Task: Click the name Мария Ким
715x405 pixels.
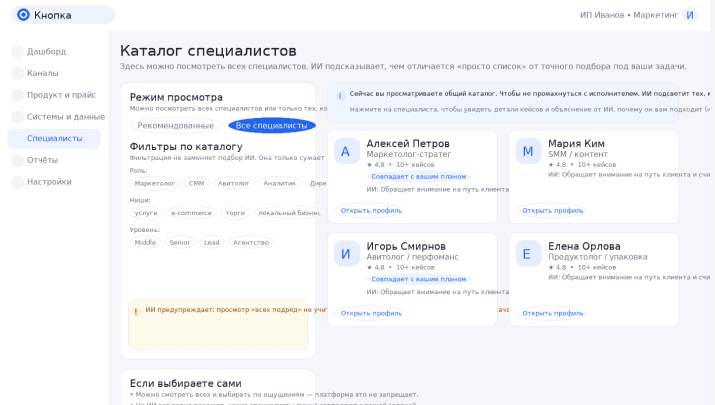Action: tap(576, 144)
